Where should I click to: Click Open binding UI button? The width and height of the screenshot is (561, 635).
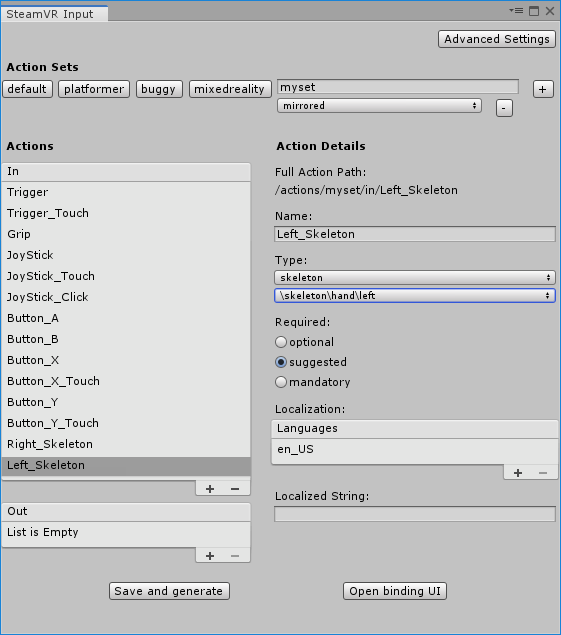coord(395,591)
